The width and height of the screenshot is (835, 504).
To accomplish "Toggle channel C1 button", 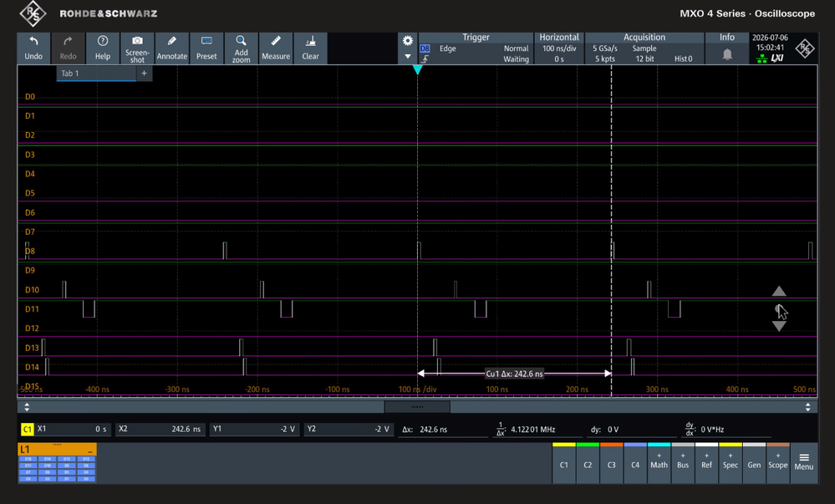I will point(564,463).
